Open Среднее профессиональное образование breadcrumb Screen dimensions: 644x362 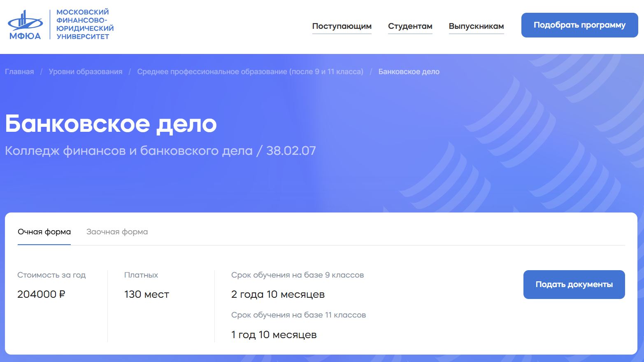click(250, 72)
